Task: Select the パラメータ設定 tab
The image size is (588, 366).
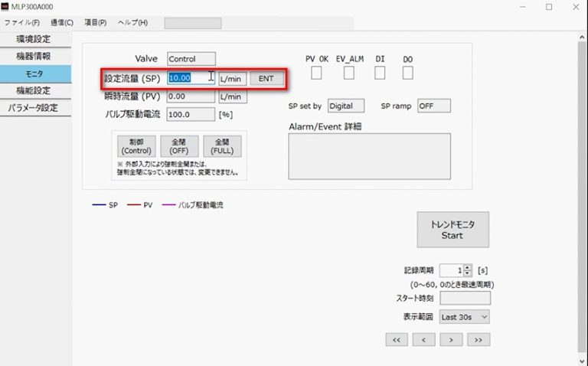Action: [x=35, y=108]
